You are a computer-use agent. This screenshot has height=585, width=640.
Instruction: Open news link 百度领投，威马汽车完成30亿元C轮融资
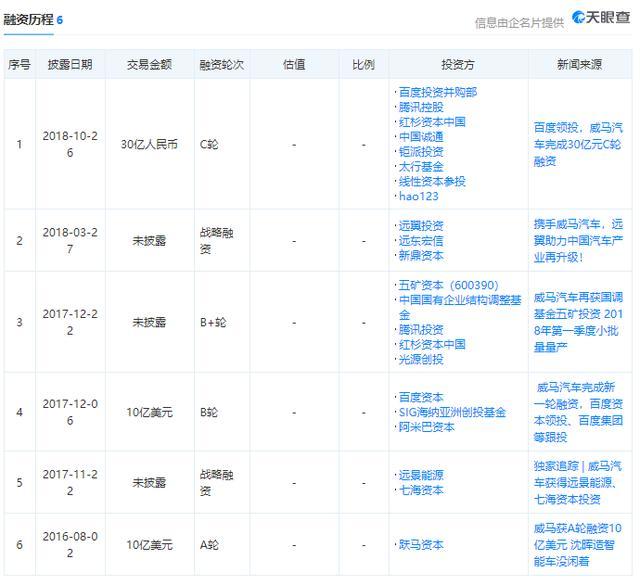(x=578, y=145)
